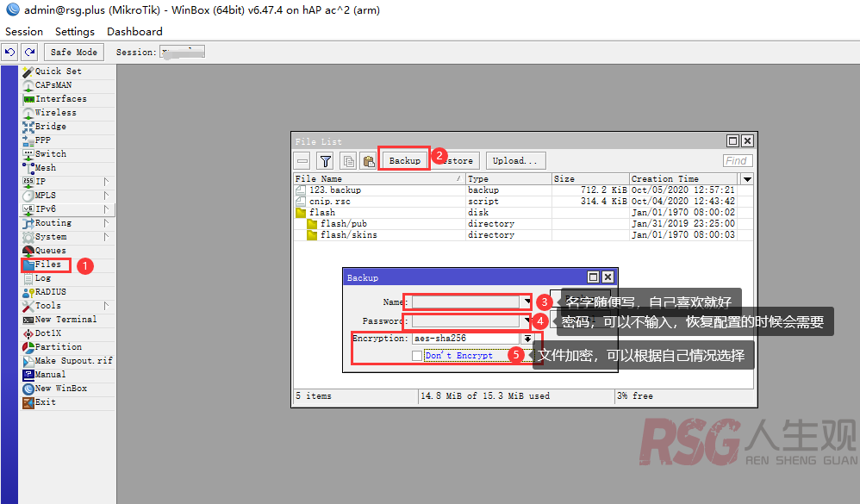Click the copy icon in File List toolbar

click(348, 161)
